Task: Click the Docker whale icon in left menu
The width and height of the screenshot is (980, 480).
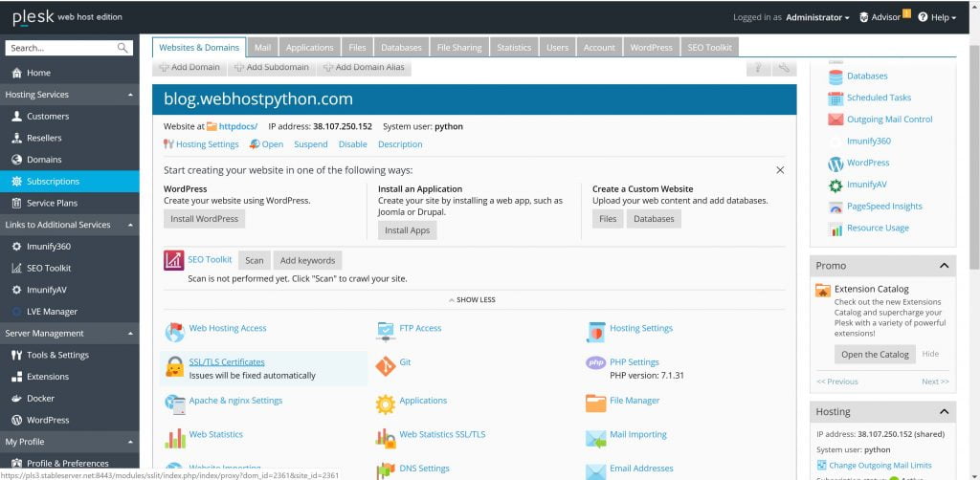Action: [17, 398]
